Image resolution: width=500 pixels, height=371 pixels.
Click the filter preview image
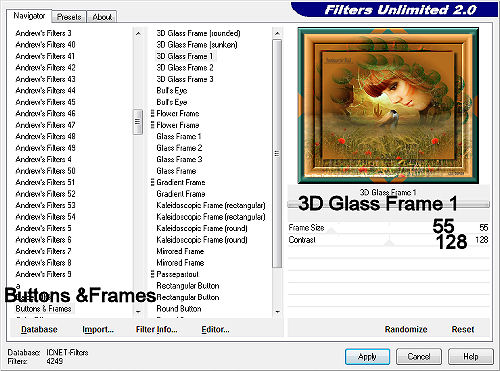coord(388,106)
